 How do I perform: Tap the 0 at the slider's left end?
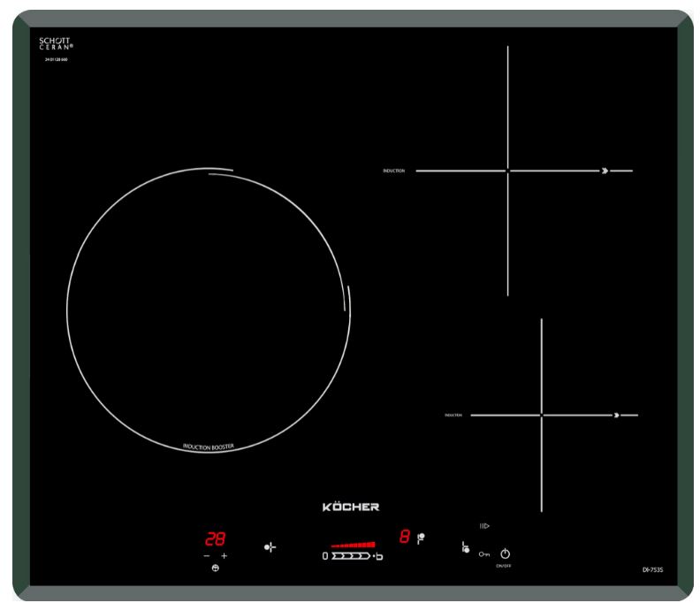pyautogui.click(x=325, y=556)
